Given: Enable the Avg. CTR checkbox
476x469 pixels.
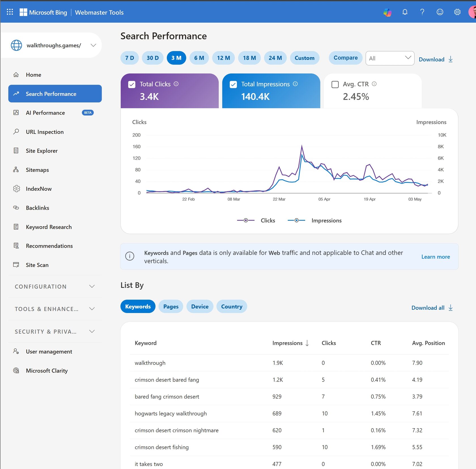Looking at the screenshot, I should pyautogui.click(x=335, y=84).
